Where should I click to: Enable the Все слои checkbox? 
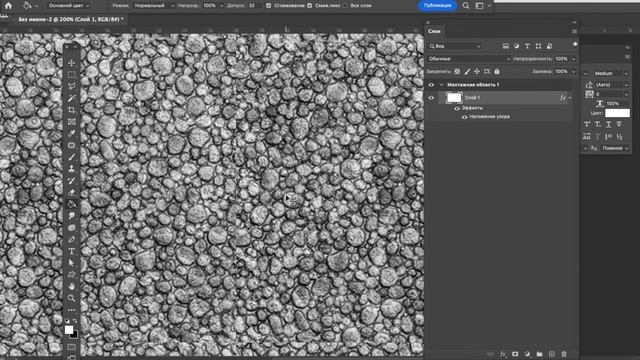click(344, 6)
